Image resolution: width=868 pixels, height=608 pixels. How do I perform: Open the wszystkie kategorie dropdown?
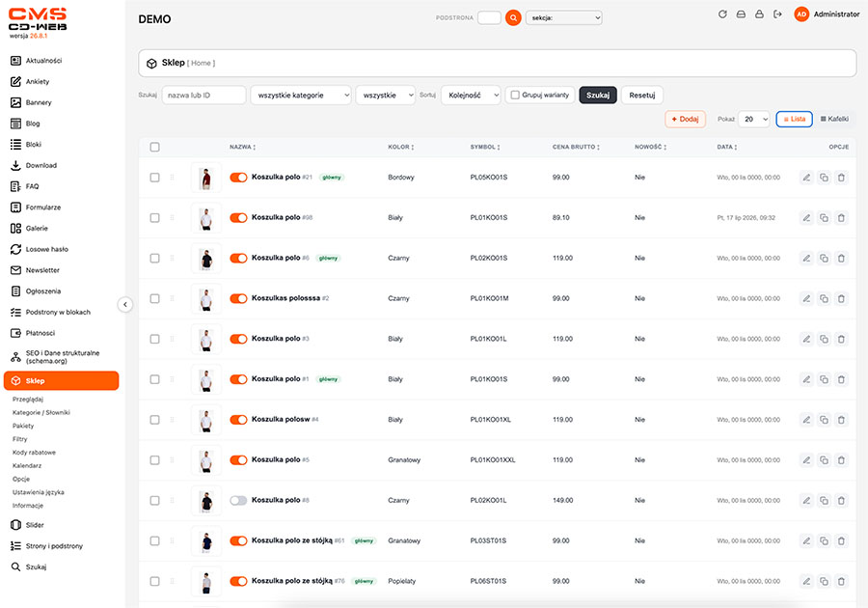pos(301,96)
